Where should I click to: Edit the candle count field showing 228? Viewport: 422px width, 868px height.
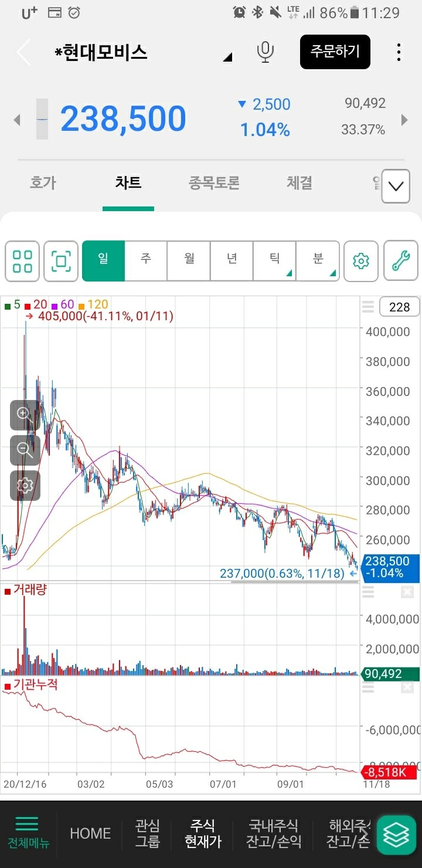(399, 307)
